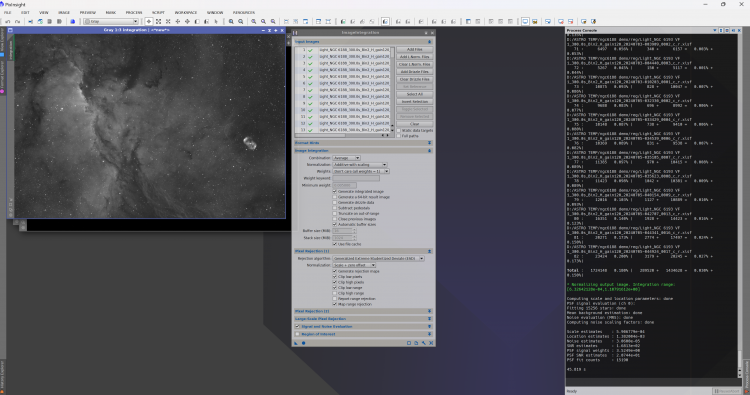Click the blue icon left of Gray dropdown
Viewport: 750px width, 395px height.
coord(73,22)
